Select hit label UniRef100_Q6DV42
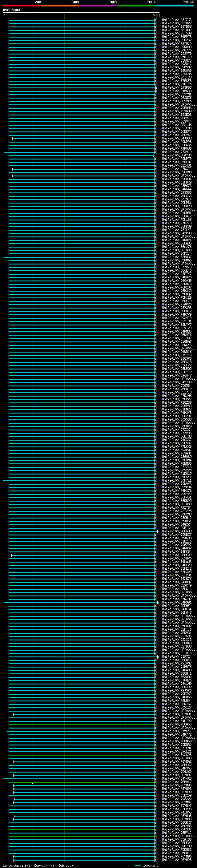This screenshot has height=868, width=197. coord(177,135)
